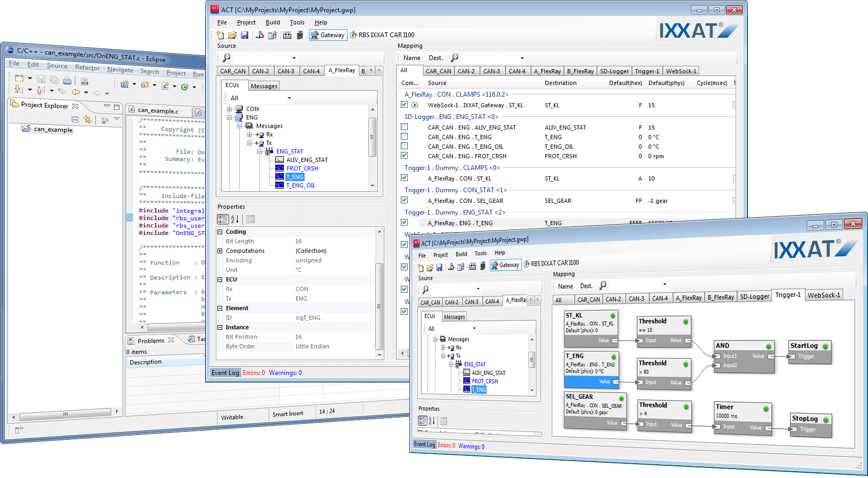This screenshot has height=478, width=868.
Task: Click Eclipse New C project icon
Action: (124, 84)
